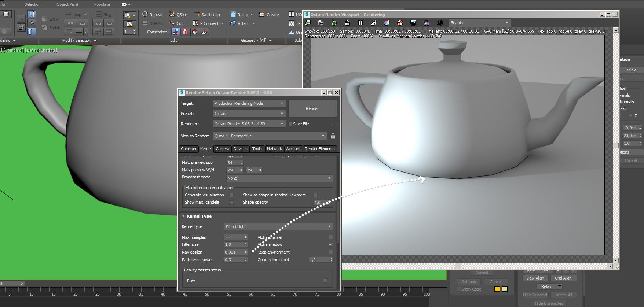Toggle the Show Cage checkbox
Image resolution: width=644 pixels, height=307 pixels.
pos(459,289)
